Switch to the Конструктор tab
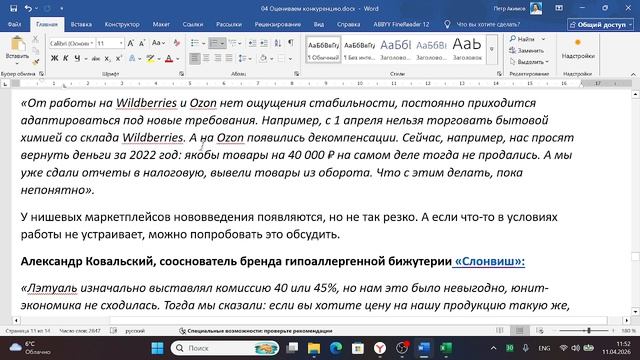 [122, 24]
